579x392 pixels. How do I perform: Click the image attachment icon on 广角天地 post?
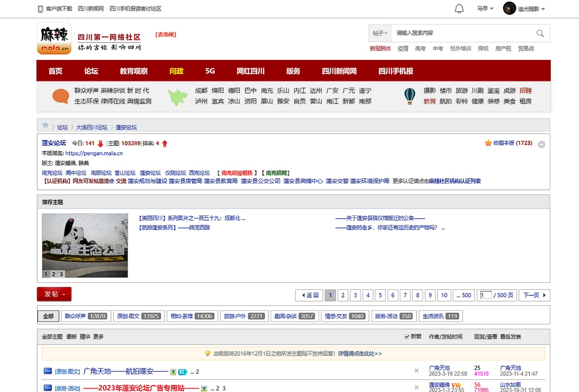tap(173, 372)
